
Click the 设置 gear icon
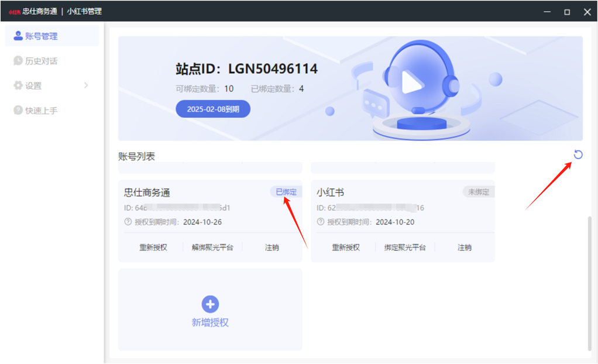[x=18, y=85]
